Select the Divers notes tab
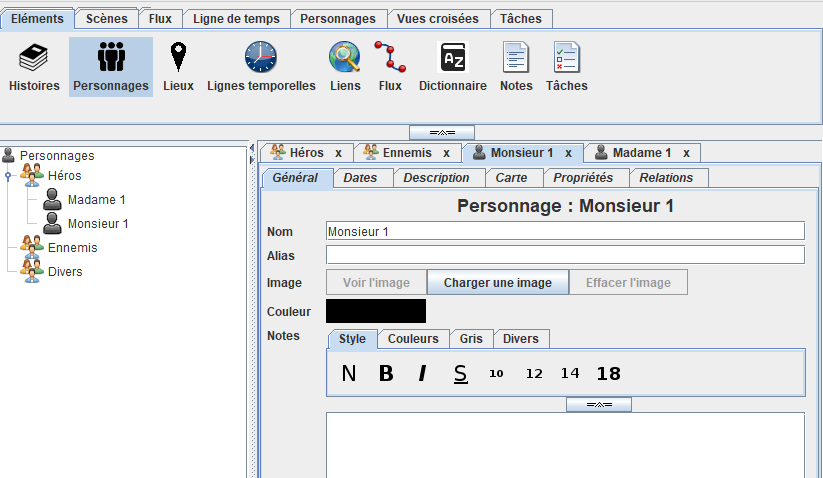823x478 pixels. pos(521,339)
